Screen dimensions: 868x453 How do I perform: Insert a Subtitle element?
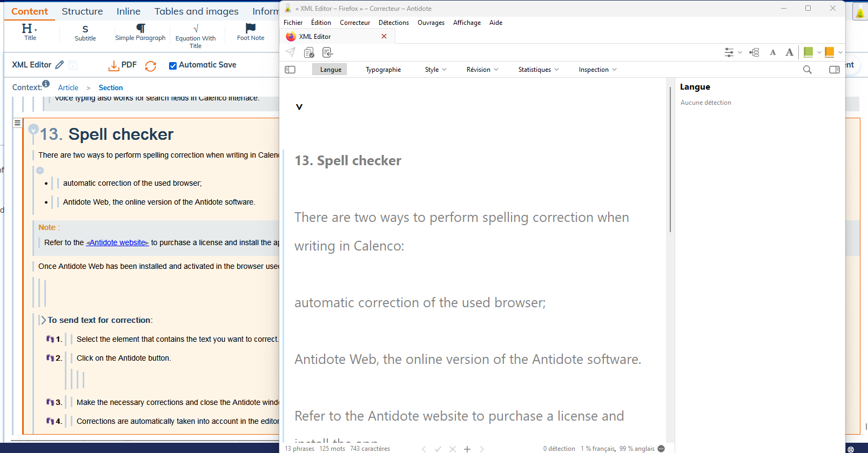pyautogui.click(x=85, y=33)
